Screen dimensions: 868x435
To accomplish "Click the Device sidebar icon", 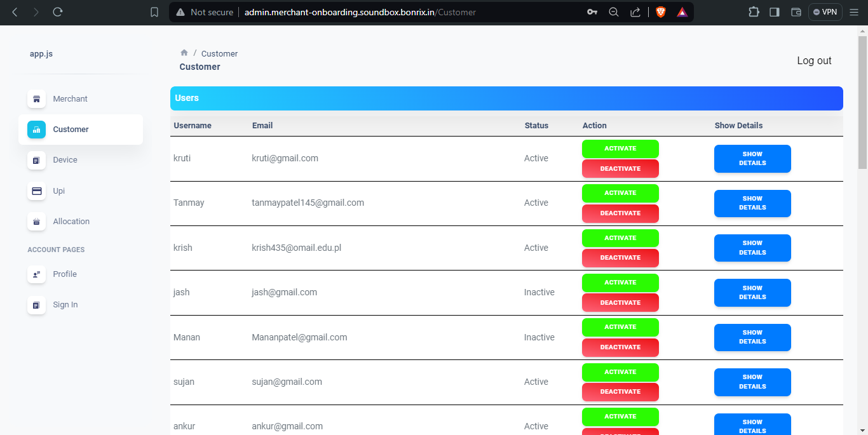I will (x=36, y=160).
